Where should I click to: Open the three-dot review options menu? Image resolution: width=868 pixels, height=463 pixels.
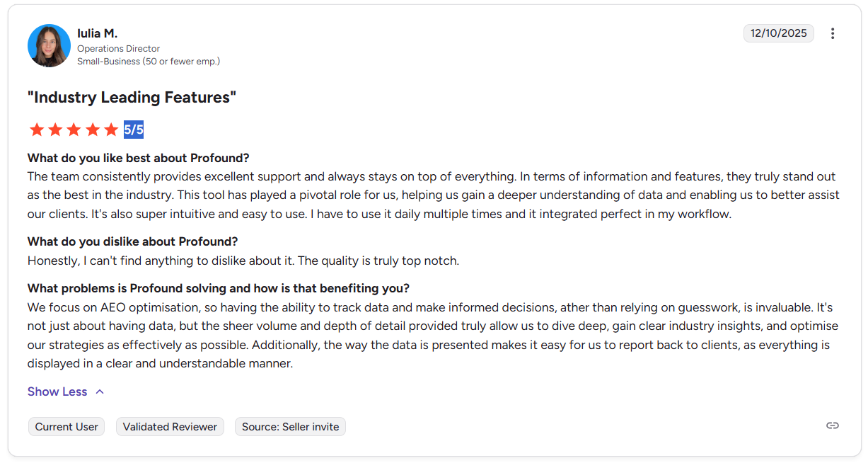pos(833,33)
